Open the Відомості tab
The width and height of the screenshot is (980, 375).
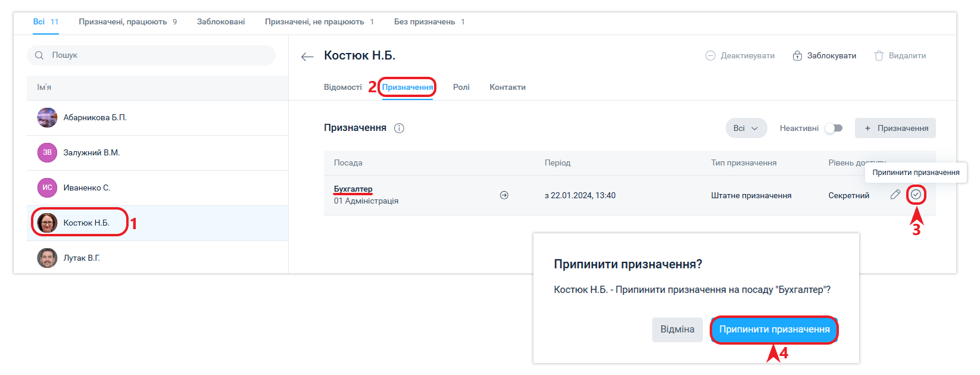(x=342, y=87)
